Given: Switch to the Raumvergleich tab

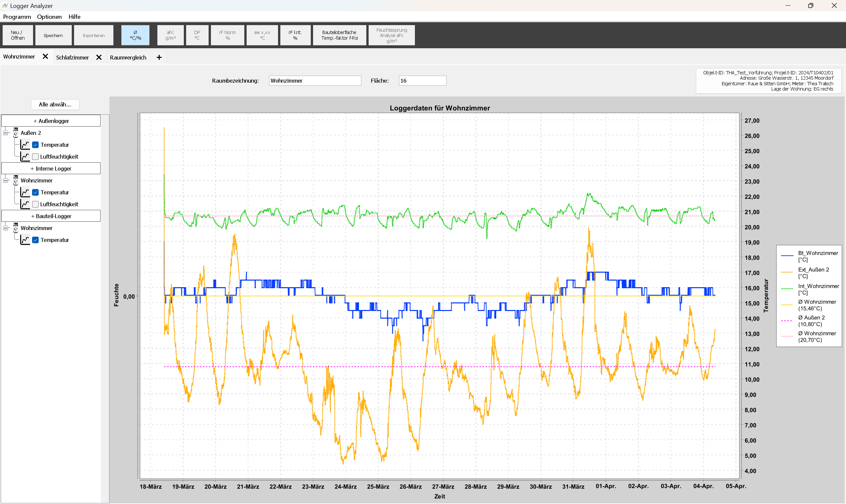Looking at the screenshot, I should pos(128,58).
